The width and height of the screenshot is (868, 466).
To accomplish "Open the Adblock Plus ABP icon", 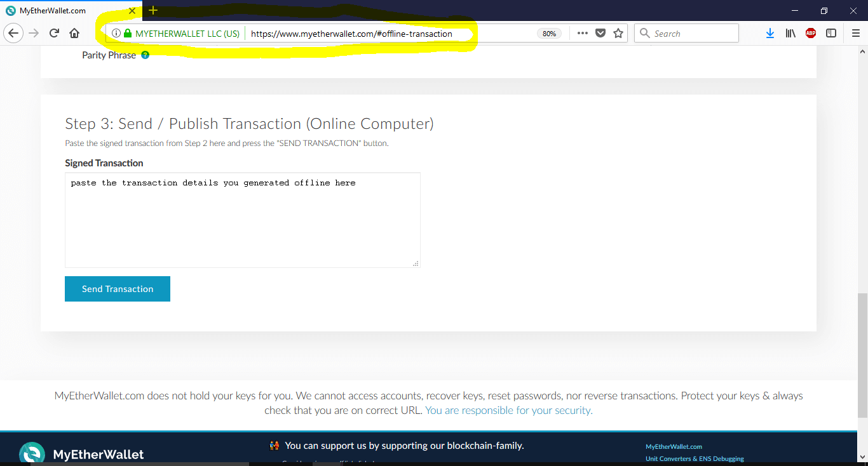I will tap(811, 34).
